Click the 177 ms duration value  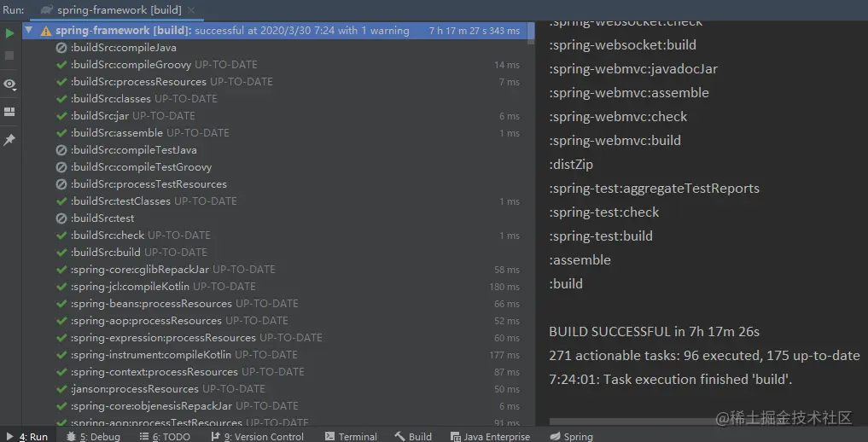click(x=504, y=355)
